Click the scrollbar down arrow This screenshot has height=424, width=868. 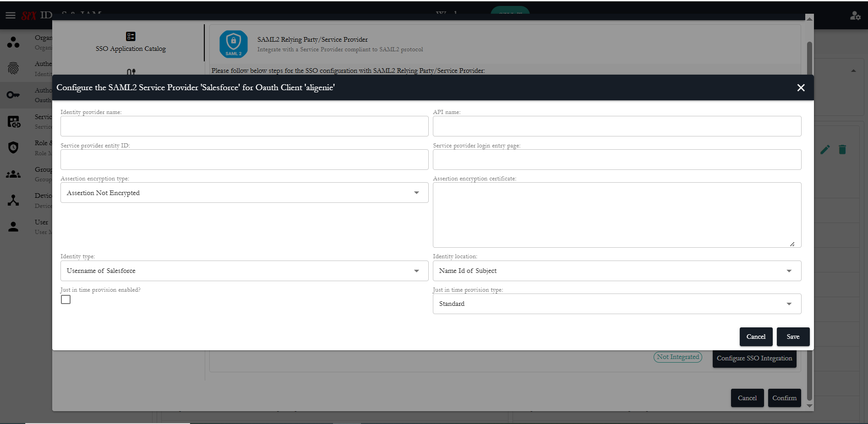809,406
